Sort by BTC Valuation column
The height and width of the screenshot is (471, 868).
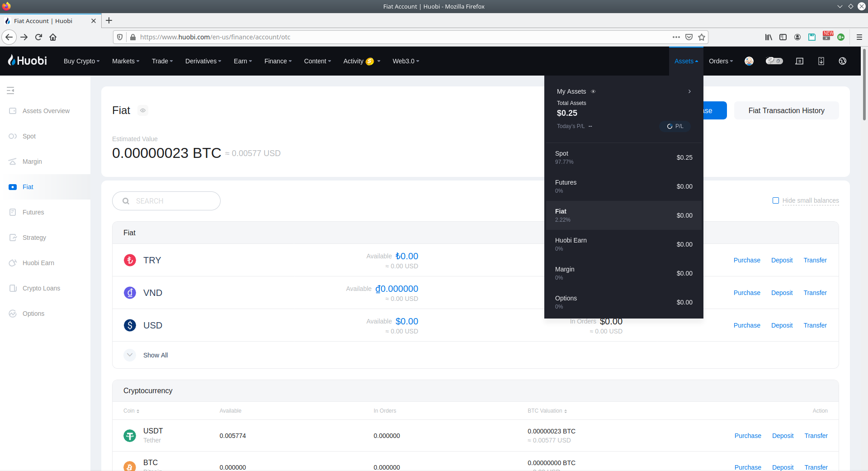tap(547, 411)
